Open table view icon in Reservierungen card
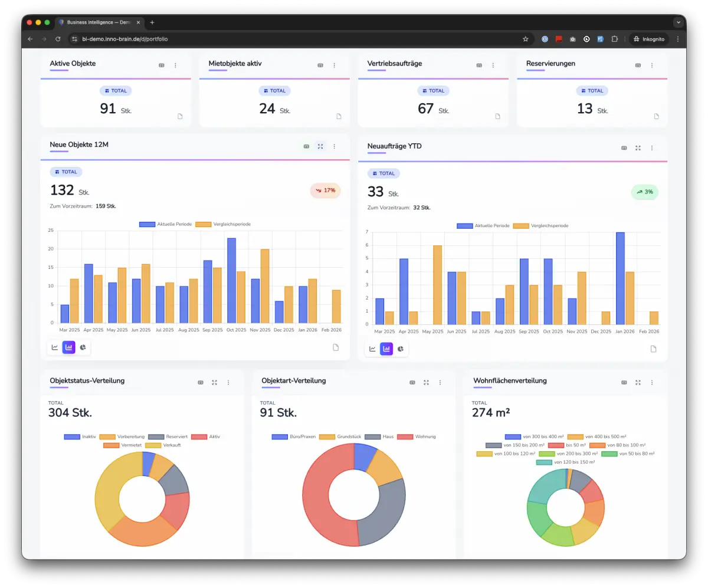The image size is (708, 588). click(x=638, y=65)
